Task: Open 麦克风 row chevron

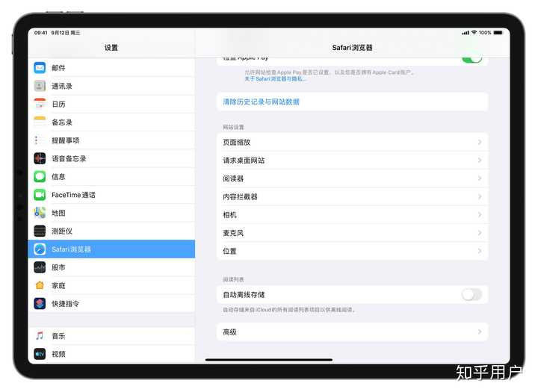Action: (480, 233)
